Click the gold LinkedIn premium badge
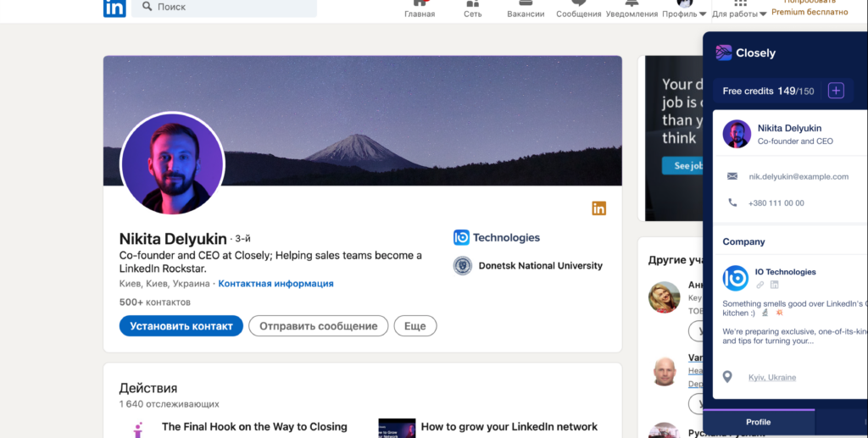868x438 pixels. [599, 208]
